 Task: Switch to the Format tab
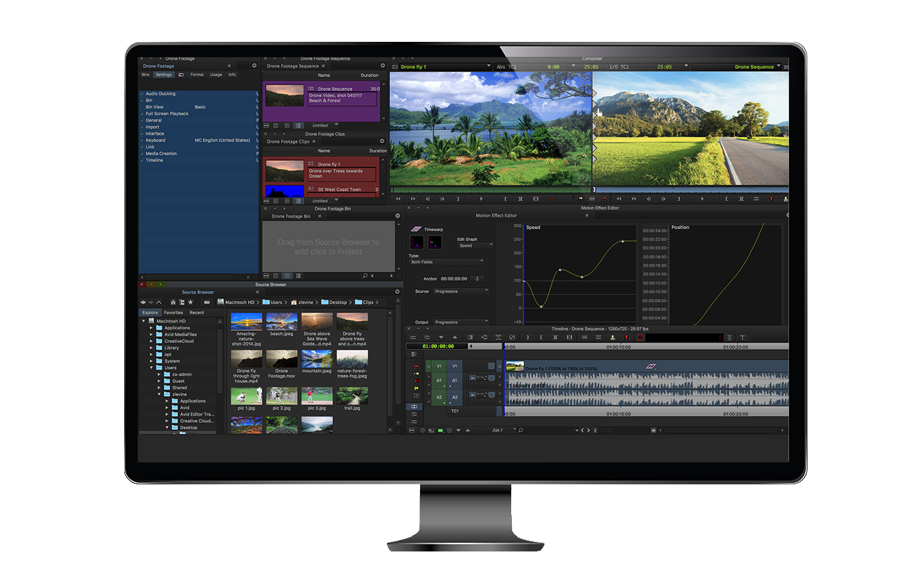[x=197, y=74]
